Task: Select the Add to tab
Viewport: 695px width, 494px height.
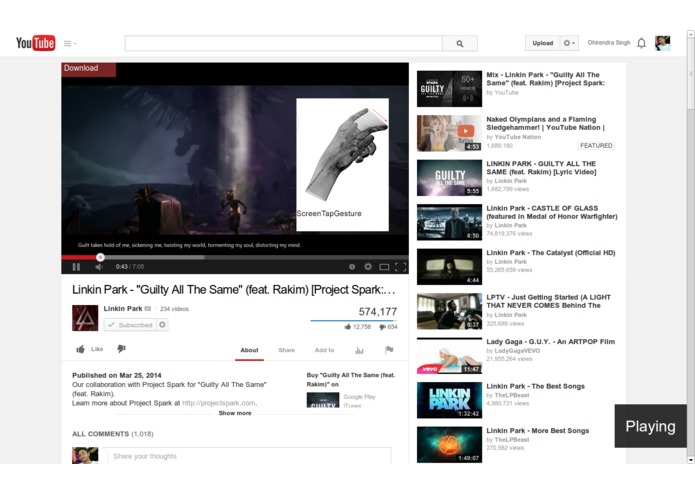Action: [324, 350]
